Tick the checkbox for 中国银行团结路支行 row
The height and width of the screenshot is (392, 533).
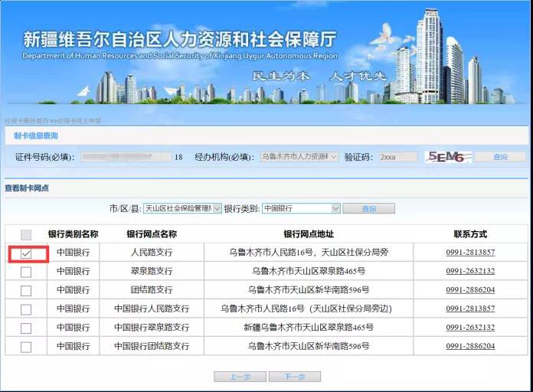pyautogui.click(x=26, y=347)
